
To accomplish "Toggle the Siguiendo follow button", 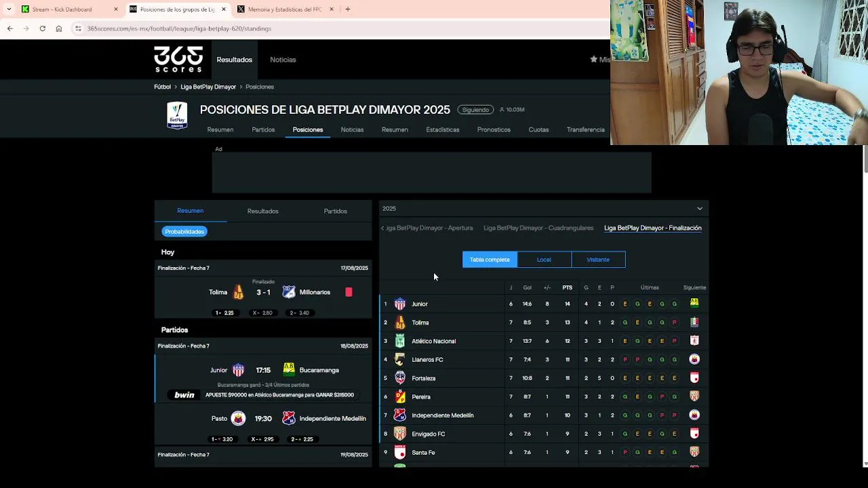I will [475, 109].
